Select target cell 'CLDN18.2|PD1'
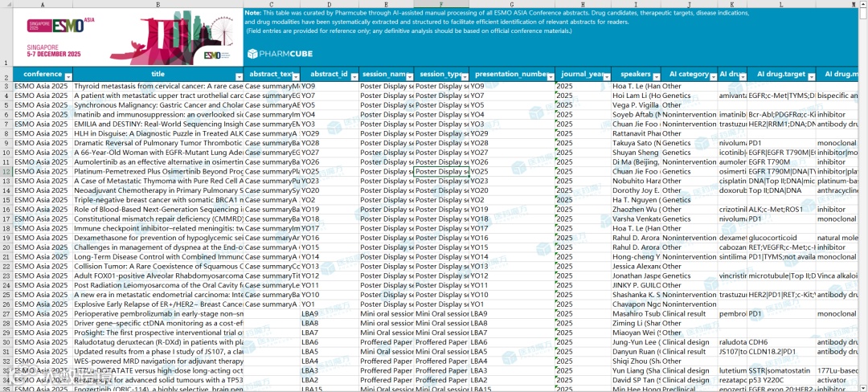This screenshot has width=868, height=392. [x=781, y=352]
